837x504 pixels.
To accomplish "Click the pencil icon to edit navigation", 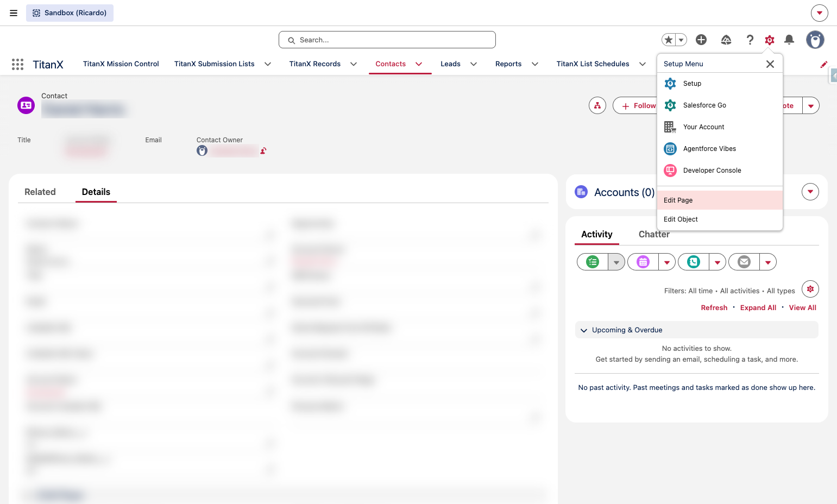I will point(824,64).
